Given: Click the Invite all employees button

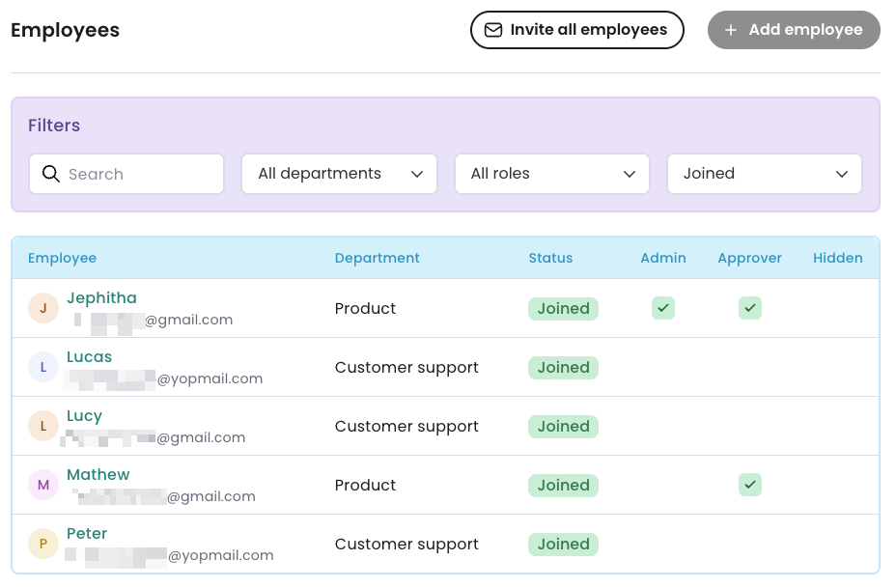Looking at the screenshot, I should point(576,30).
